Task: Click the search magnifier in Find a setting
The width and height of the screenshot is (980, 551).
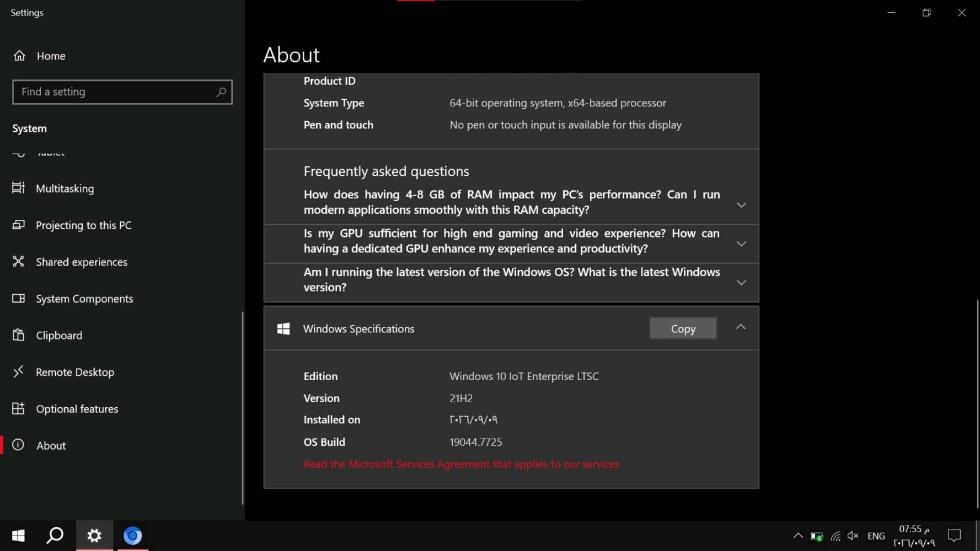Action: point(221,92)
